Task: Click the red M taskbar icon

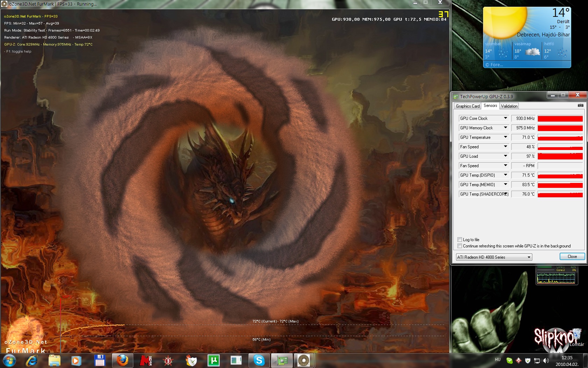Action: pos(146,360)
